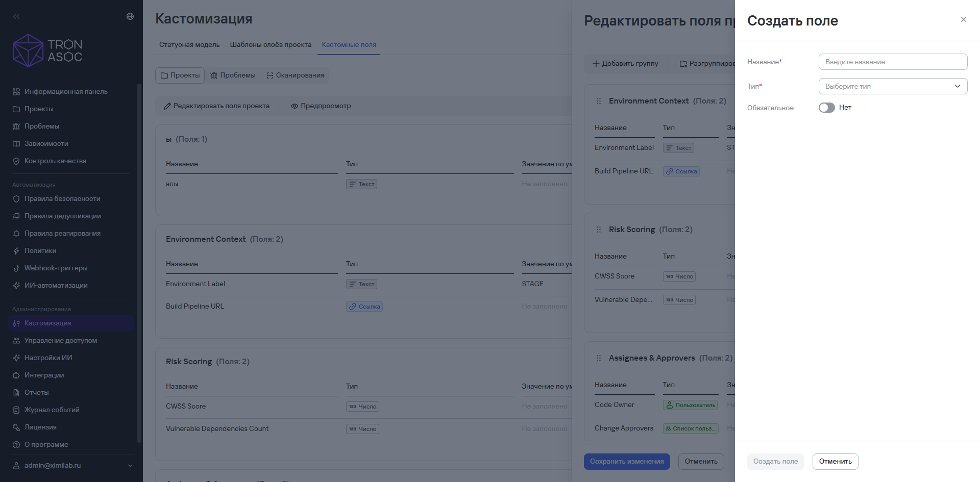Click Добавить группу button
This screenshot has width=980, height=482.
coord(625,64)
